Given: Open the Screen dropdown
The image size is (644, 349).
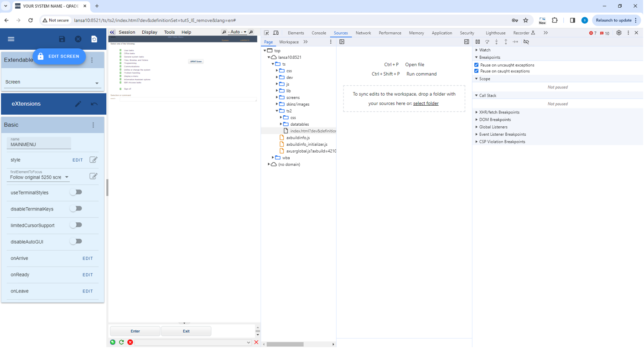Looking at the screenshot, I should (x=52, y=82).
